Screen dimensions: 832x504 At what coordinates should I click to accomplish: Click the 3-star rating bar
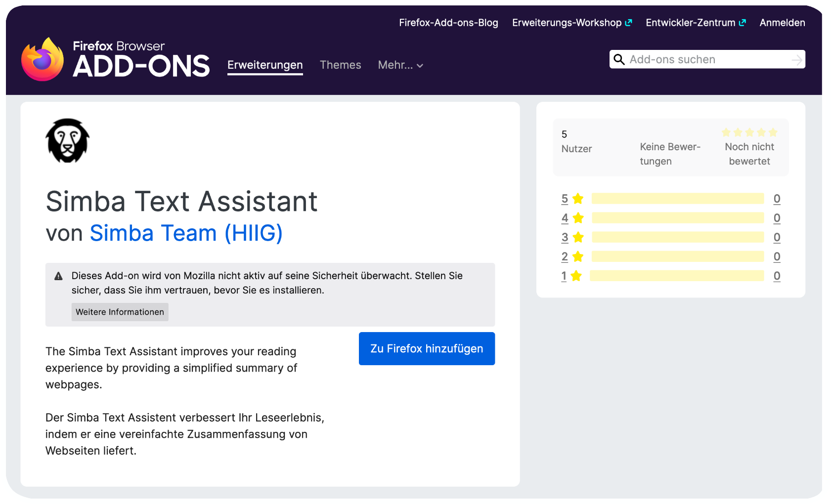click(x=678, y=237)
